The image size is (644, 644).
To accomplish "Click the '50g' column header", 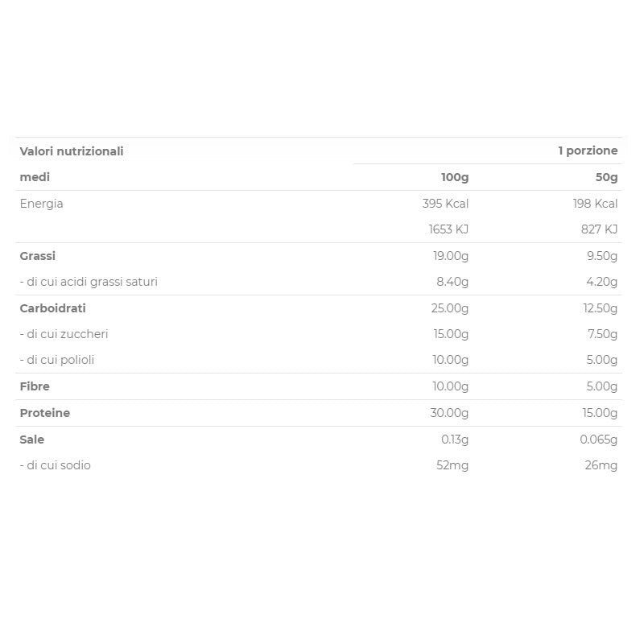I will tap(605, 177).
